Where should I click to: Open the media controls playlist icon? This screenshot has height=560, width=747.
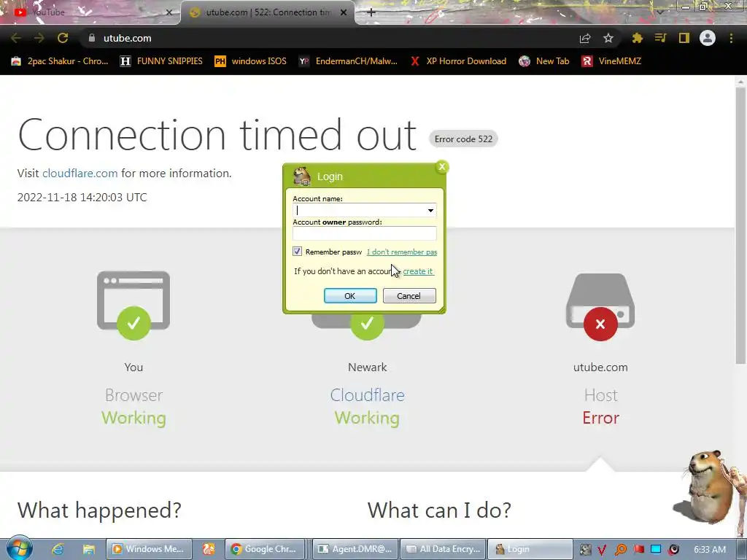[x=660, y=38]
